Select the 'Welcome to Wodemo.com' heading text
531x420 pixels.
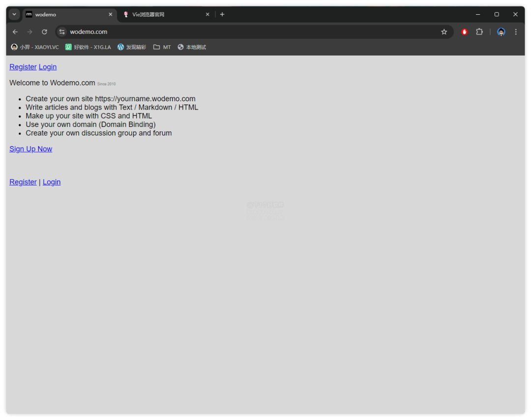[52, 83]
